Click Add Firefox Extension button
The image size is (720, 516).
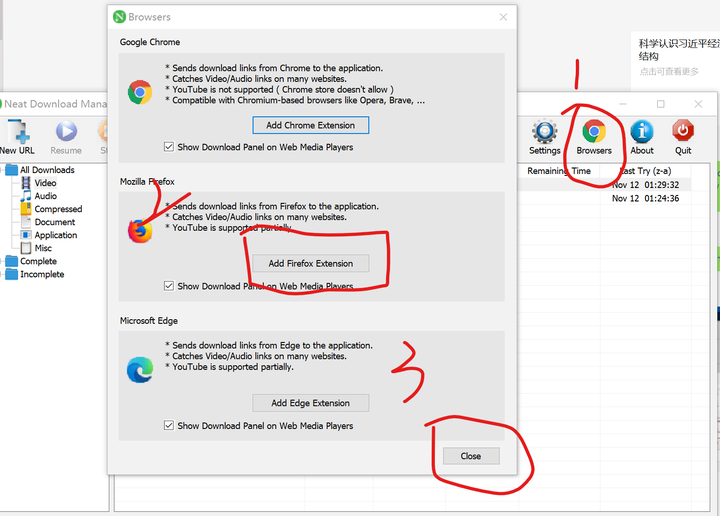point(310,264)
